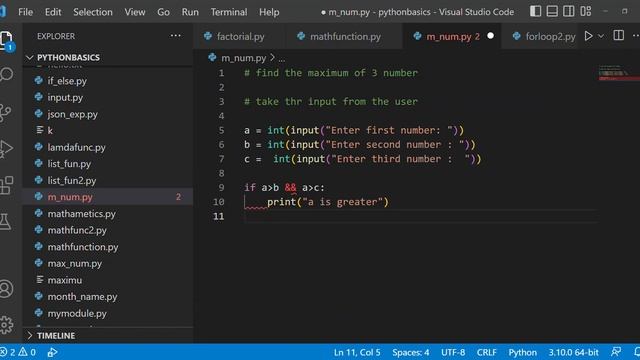Open the Explorer view in activity bar
Image resolution: width=640 pixels, height=360 pixels.
pyautogui.click(x=7, y=40)
